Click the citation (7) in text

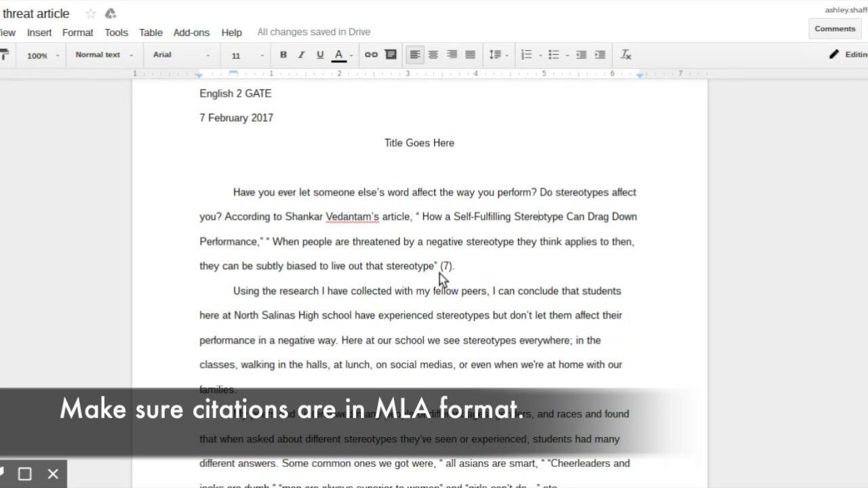pyautogui.click(x=446, y=266)
